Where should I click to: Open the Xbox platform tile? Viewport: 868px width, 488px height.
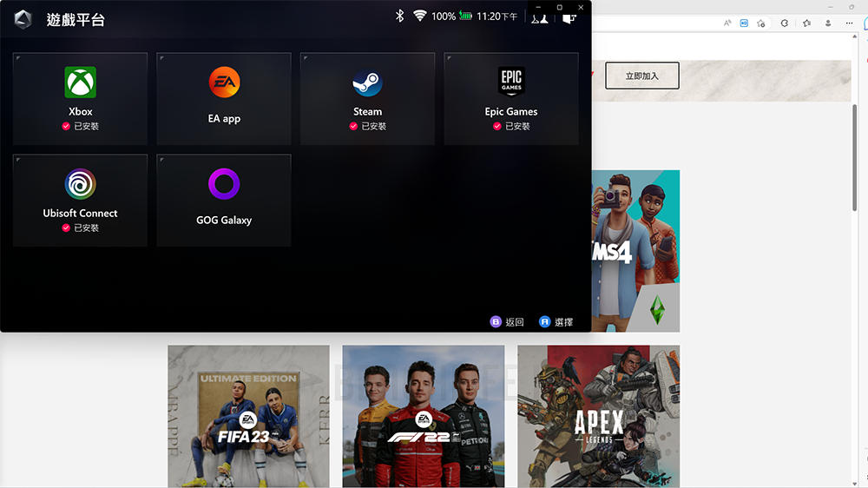(x=80, y=99)
